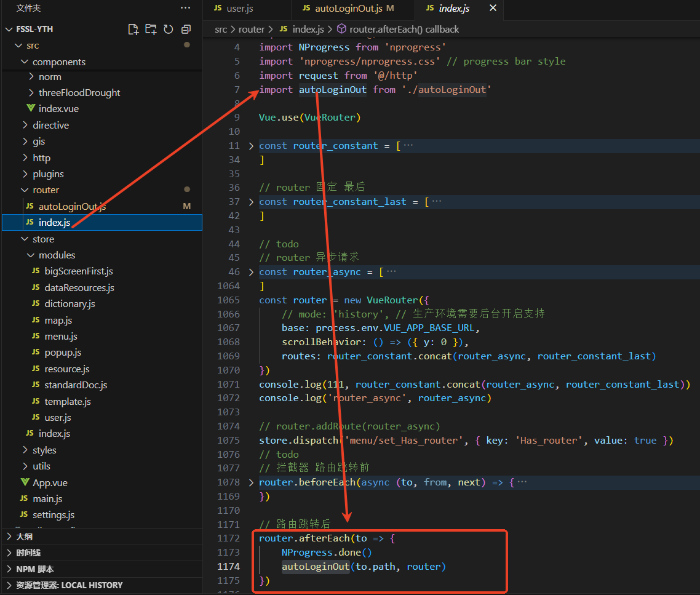700x595 pixels.
Task: Click the router breadcrumb segment
Action: [252, 30]
